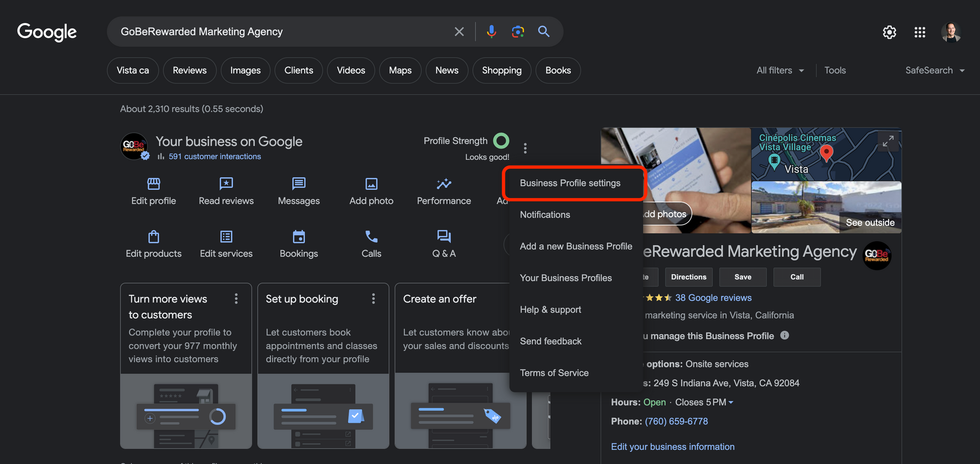Click the Profile Strength green ring
Viewport: 980px width, 464px height.
coord(501,141)
